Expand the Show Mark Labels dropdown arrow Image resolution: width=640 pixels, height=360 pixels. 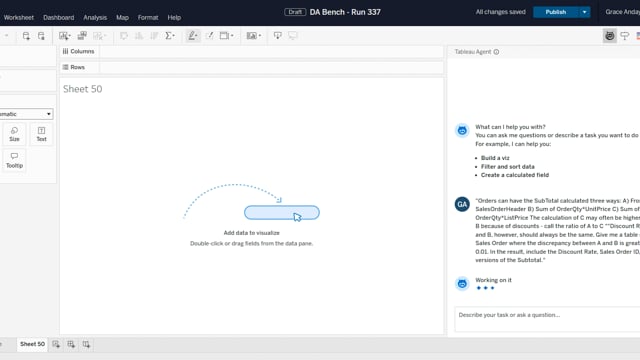point(232,36)
